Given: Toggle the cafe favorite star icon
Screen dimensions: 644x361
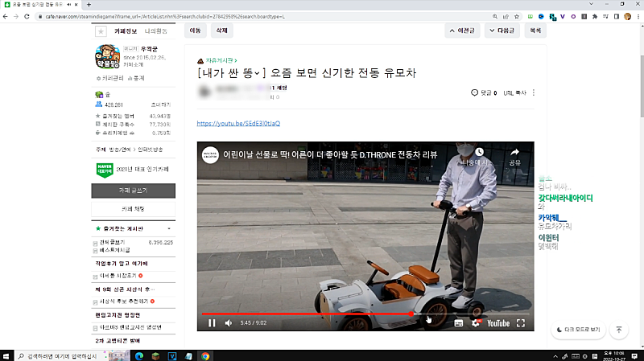Looking at the screenshot, I should coord(101,31).
